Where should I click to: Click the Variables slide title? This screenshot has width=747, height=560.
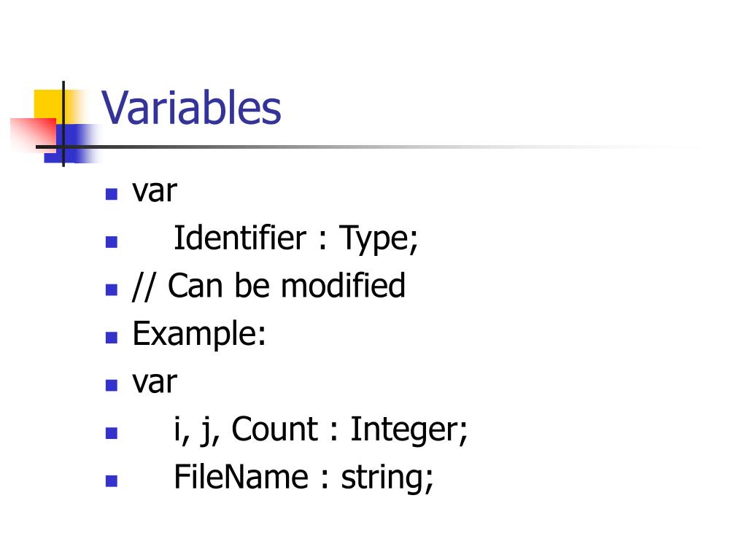pos(191,108)
